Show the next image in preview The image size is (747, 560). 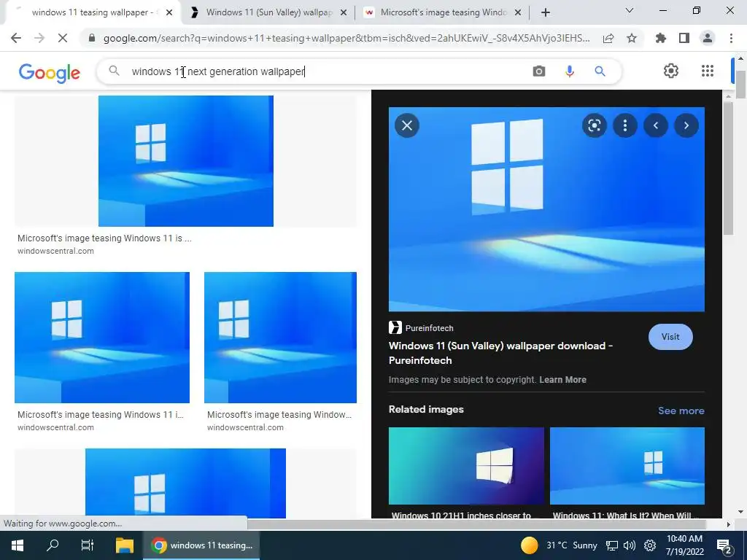tap(686, 125)
